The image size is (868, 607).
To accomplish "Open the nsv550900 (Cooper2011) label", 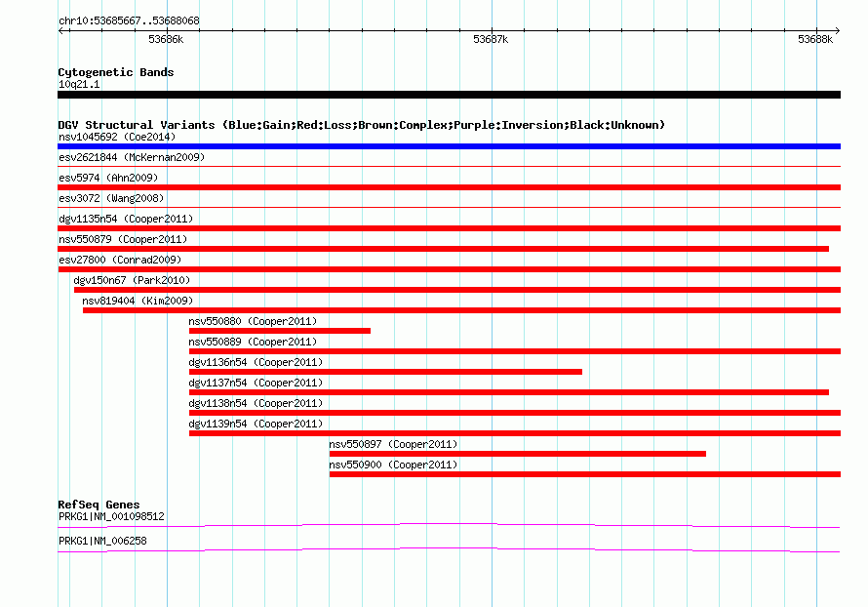I will (x=393, y=465).
